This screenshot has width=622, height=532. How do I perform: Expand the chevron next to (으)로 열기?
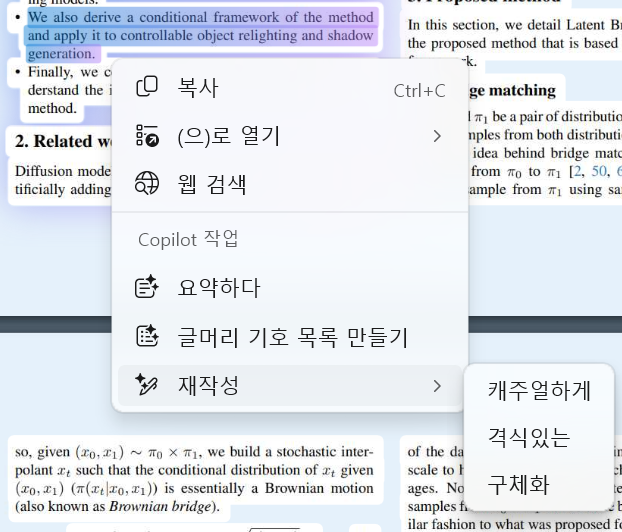[x=437, y=136]
